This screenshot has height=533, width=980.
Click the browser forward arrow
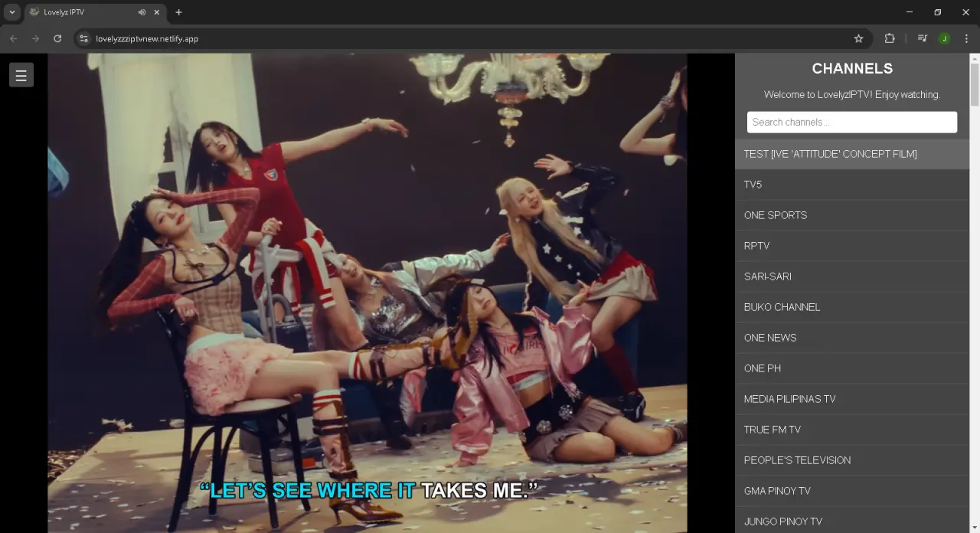click(x=35, y=38)
